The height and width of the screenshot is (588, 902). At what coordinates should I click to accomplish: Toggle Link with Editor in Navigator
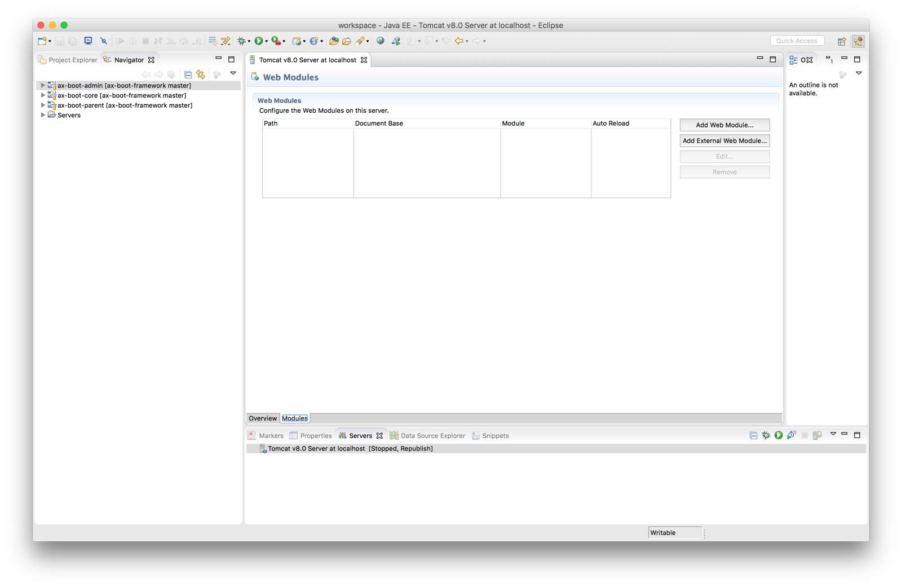point(201,74)
